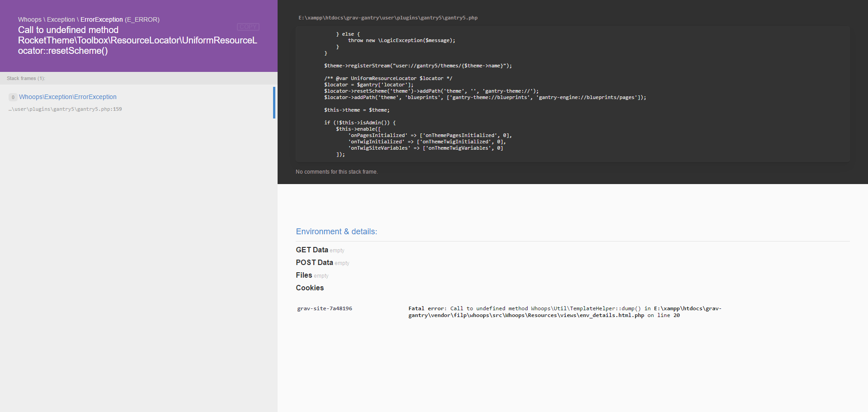Click the 'POST Data' section label
The width and height of the screenshot is (868, 412).
(314, 262)
